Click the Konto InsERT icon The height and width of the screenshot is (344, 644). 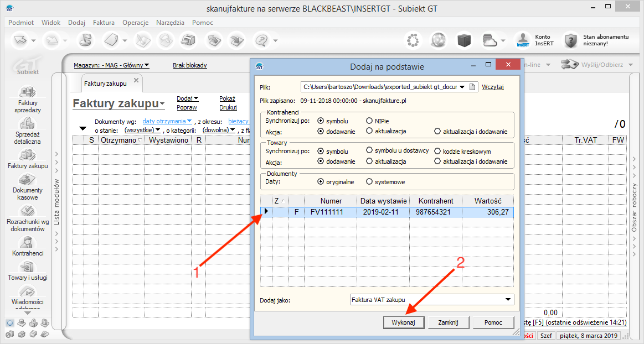[522, 40]
